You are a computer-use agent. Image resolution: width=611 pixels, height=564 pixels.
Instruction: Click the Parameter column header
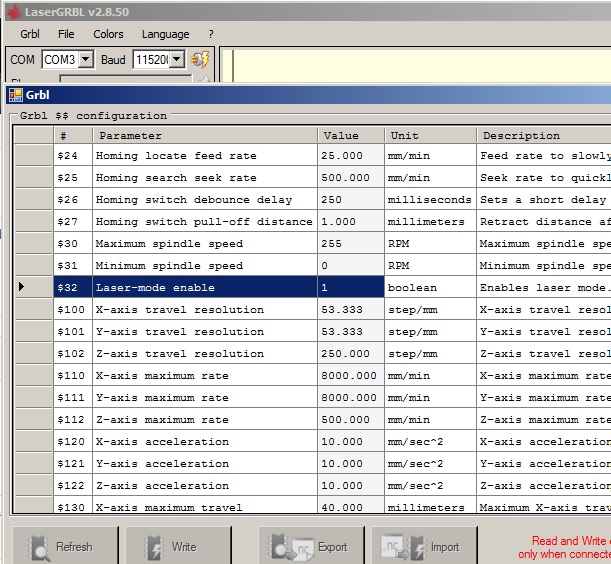pos(205,136)
